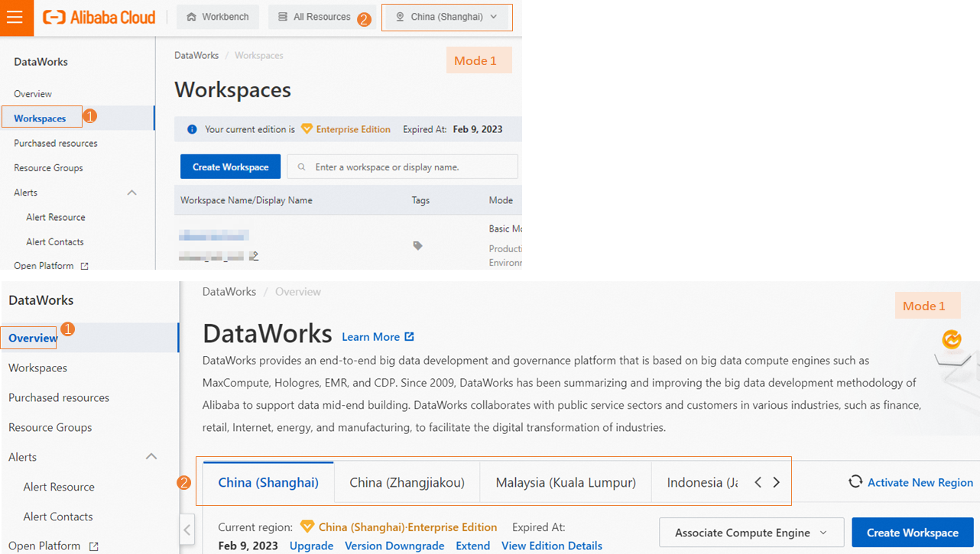The width and height of the screenshot is (980, 554).
Task: Click the Create Workspace button
Action: pos(912,532)
